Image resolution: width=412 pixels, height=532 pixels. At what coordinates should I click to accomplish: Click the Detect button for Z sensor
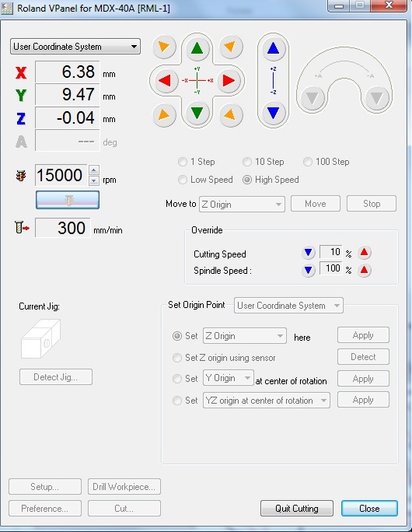tap(363, 357)
